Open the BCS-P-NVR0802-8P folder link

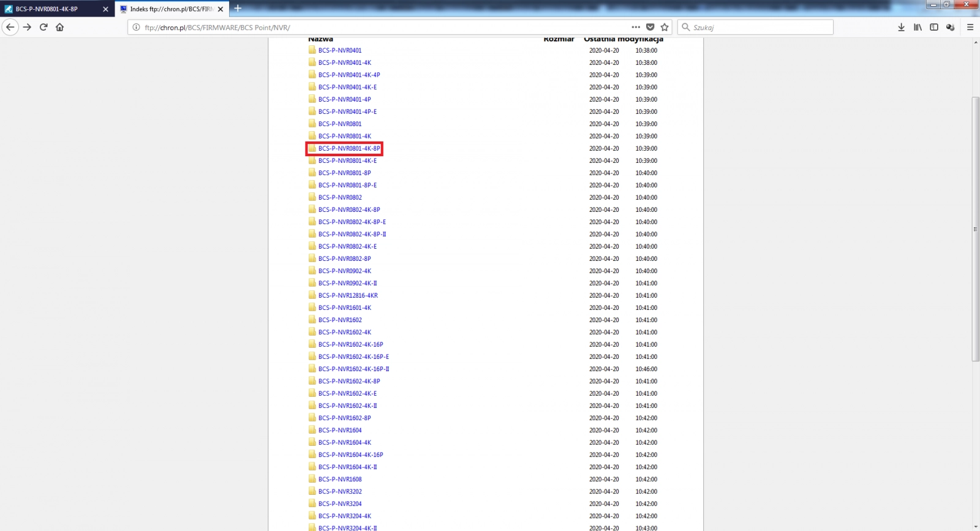pos(345,258)
